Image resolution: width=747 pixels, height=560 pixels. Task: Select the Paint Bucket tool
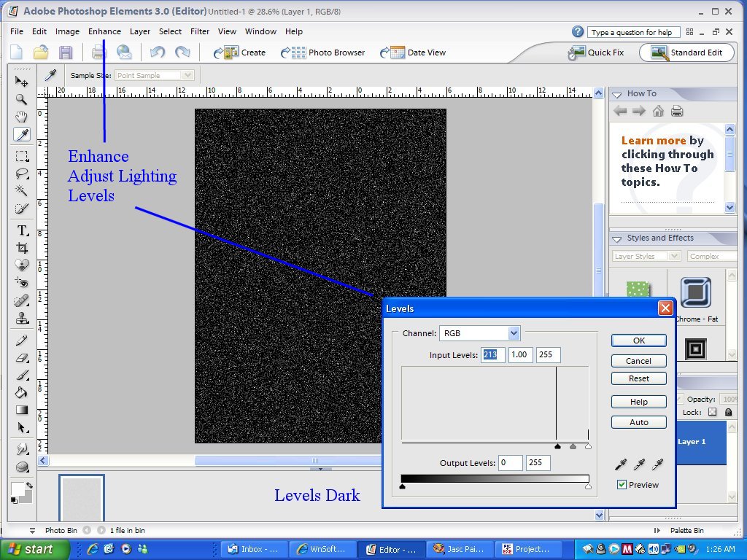point(21,393)
